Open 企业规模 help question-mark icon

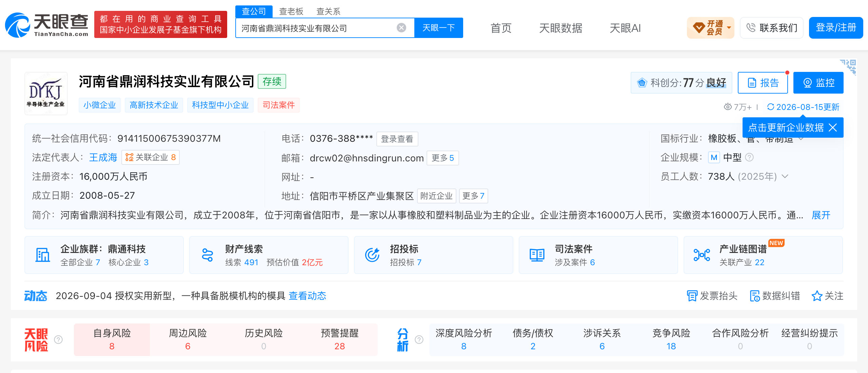click(x=750, y=157)
